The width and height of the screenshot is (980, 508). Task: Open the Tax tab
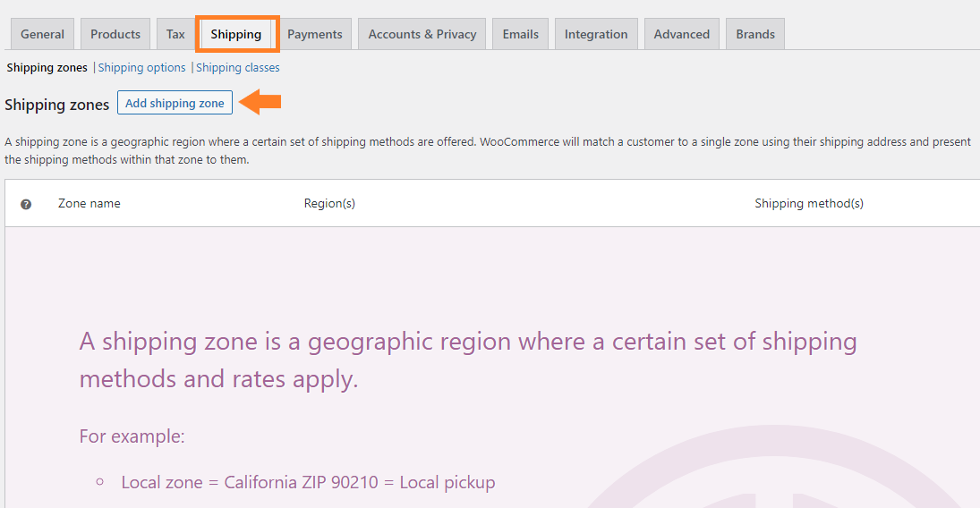click(175, 34)
